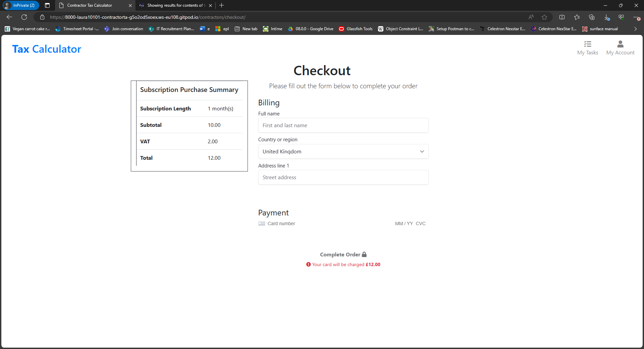
Task: Open Downloads icon in toolbar
Action: tap(606, 17)
